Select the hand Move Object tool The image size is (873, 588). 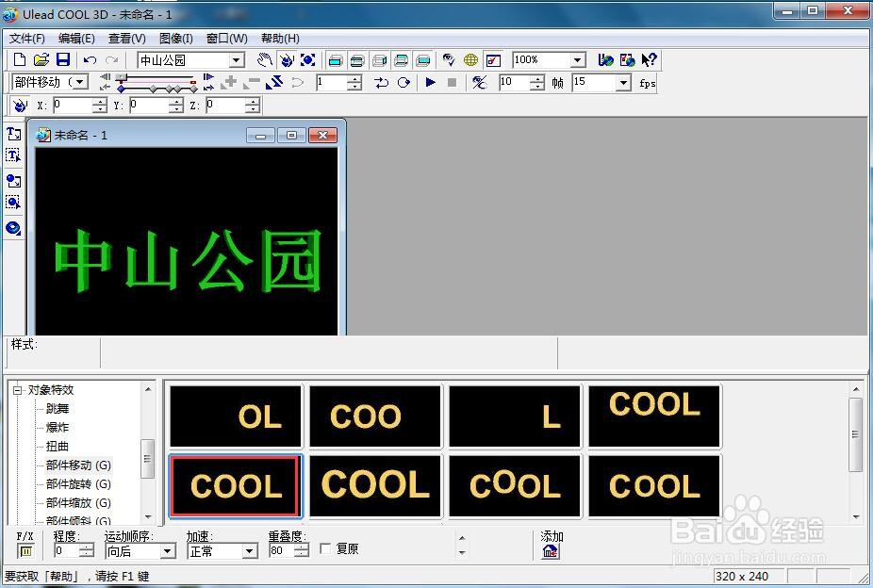click(x=265, y=59)
